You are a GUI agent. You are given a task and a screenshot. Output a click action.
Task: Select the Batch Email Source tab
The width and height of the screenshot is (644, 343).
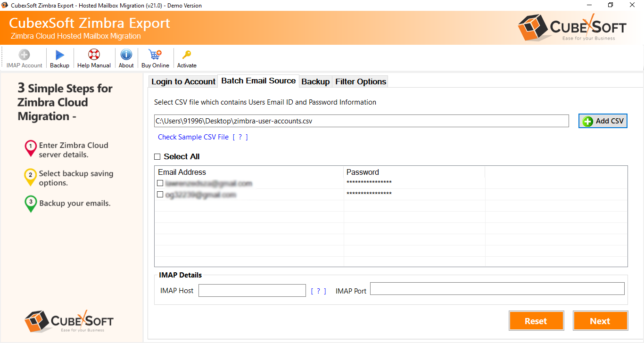pos(258,81)
